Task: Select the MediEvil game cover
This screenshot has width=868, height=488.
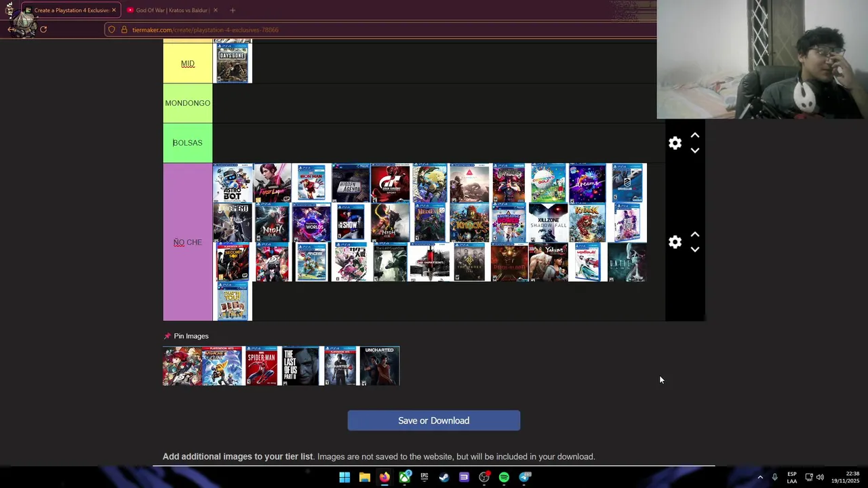Action: tap(429, 222)
